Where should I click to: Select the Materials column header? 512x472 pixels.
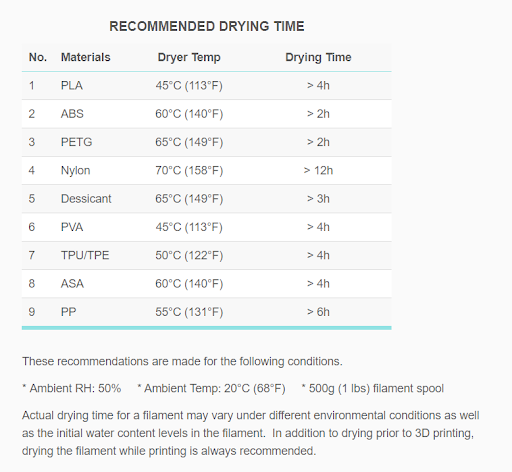86,57
